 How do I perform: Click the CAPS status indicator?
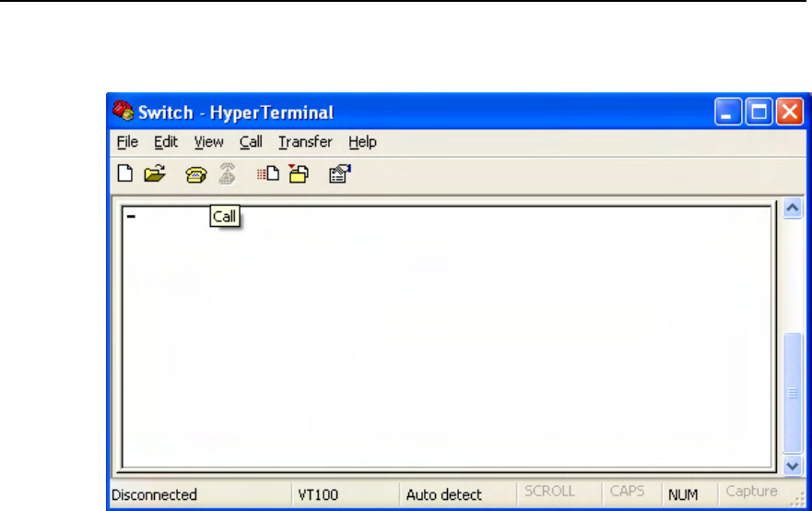click(627, 492)
